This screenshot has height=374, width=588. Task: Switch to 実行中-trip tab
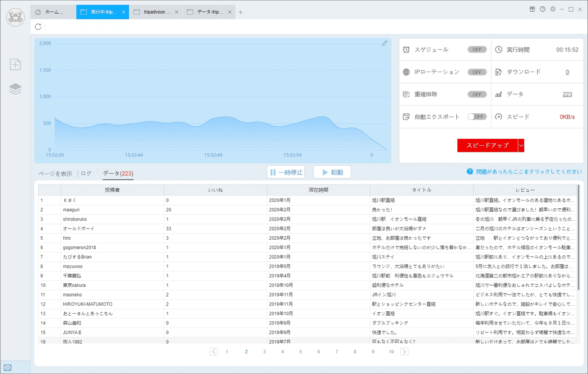point(102,12)
